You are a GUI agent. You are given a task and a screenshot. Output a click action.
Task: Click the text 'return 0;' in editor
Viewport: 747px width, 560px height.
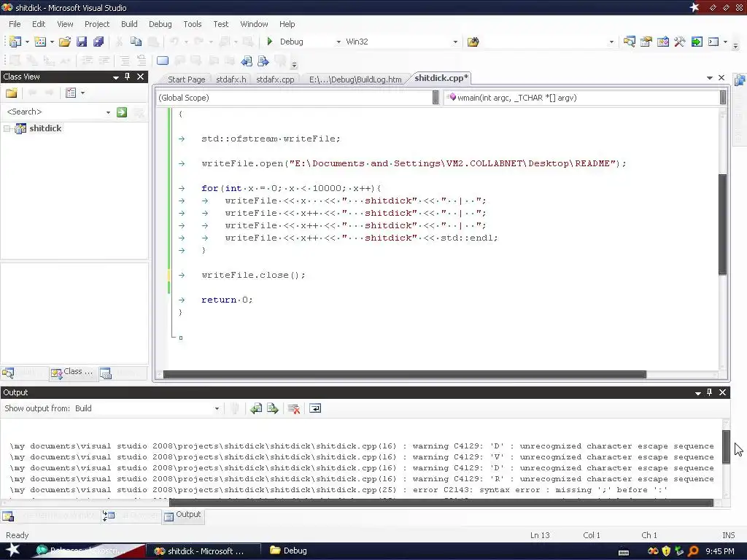click(227, 300)
